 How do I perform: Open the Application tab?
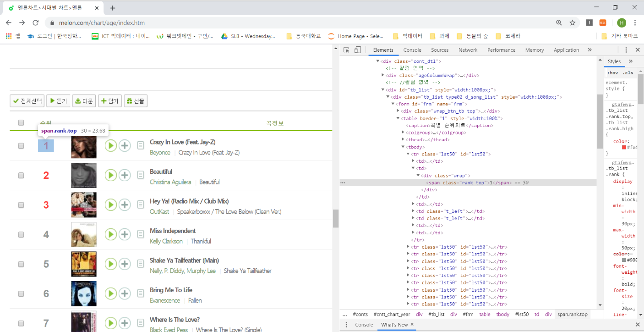pos(566,50)
